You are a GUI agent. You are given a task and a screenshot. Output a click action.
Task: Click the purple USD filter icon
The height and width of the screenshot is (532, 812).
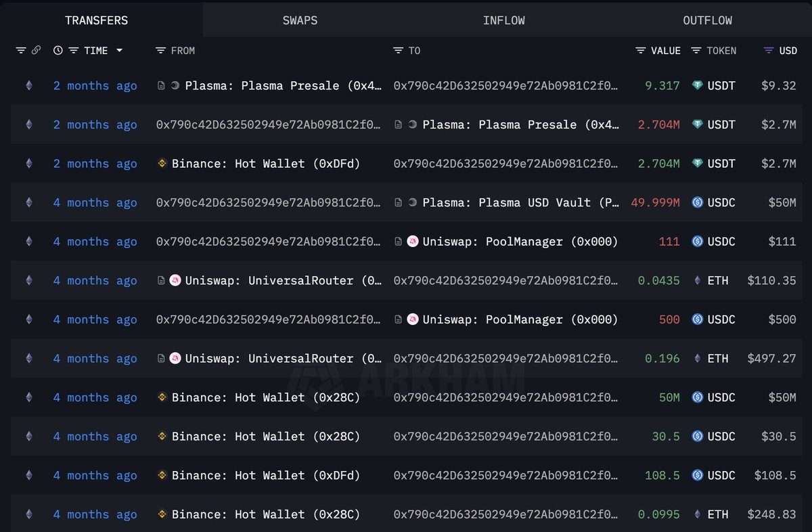[768, 51]
